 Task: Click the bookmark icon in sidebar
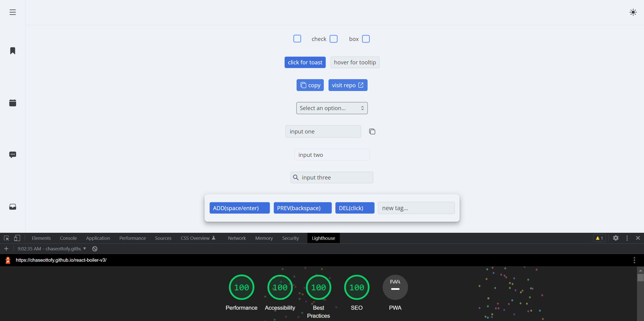pyautogui.click(x=13, y=51)
